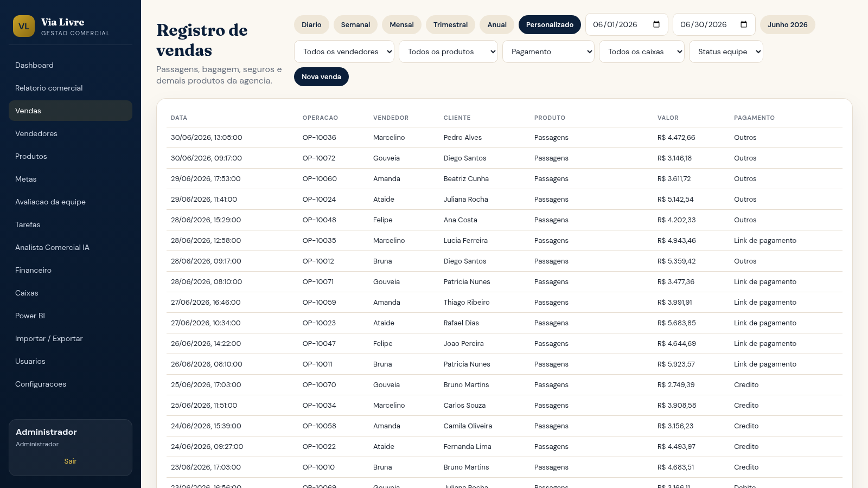The width and height of the screenshot is (868, 488).
Task: Open end date calendar picker icon
Action: [x=744, y=24]
